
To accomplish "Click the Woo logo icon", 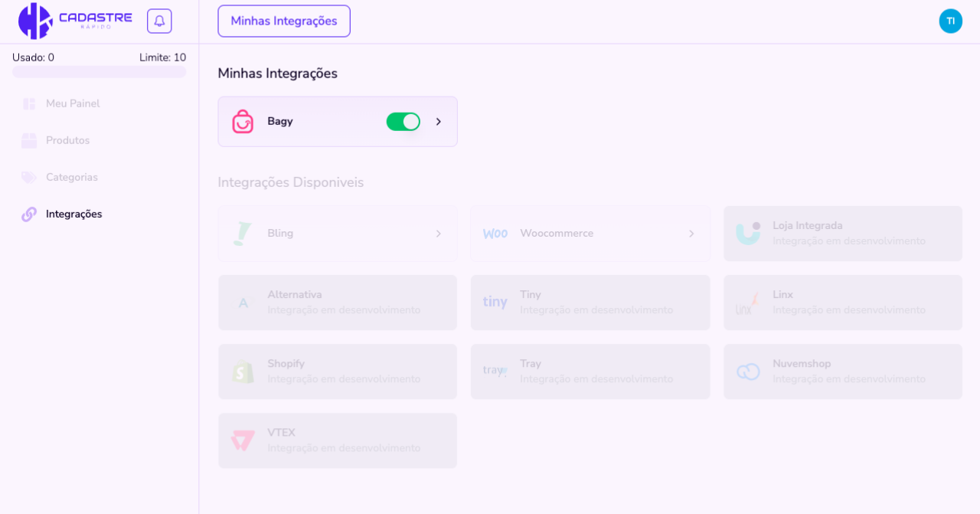I will point(495,234).
